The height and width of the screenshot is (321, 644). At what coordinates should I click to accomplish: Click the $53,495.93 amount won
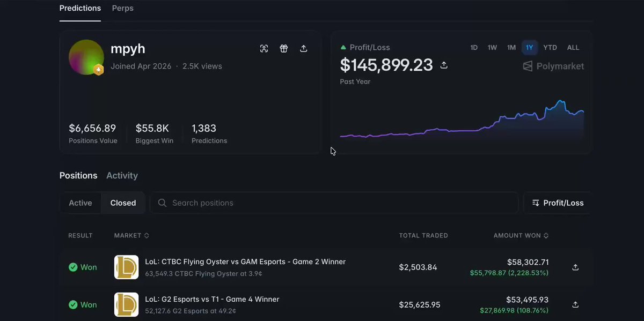pos(528,300)
